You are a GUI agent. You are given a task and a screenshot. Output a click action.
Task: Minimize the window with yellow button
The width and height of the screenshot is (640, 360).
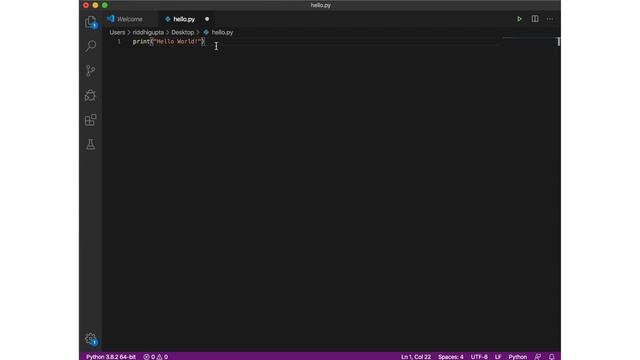click(x=95, y=5)
